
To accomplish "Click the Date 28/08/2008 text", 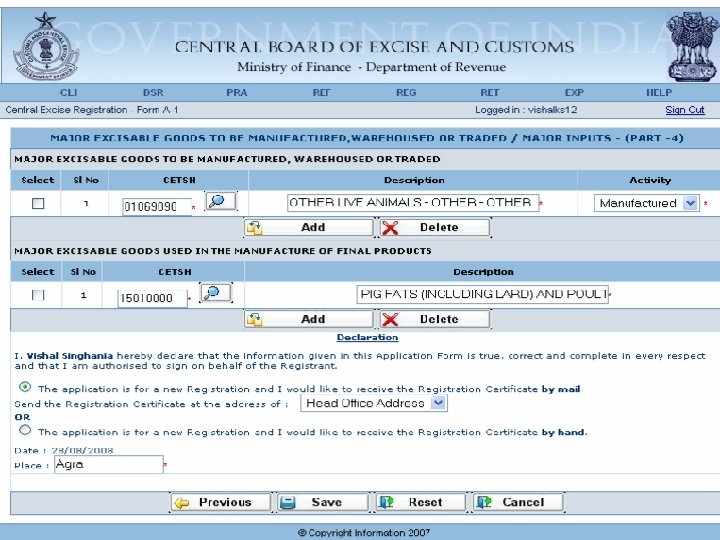I will 64,450.
